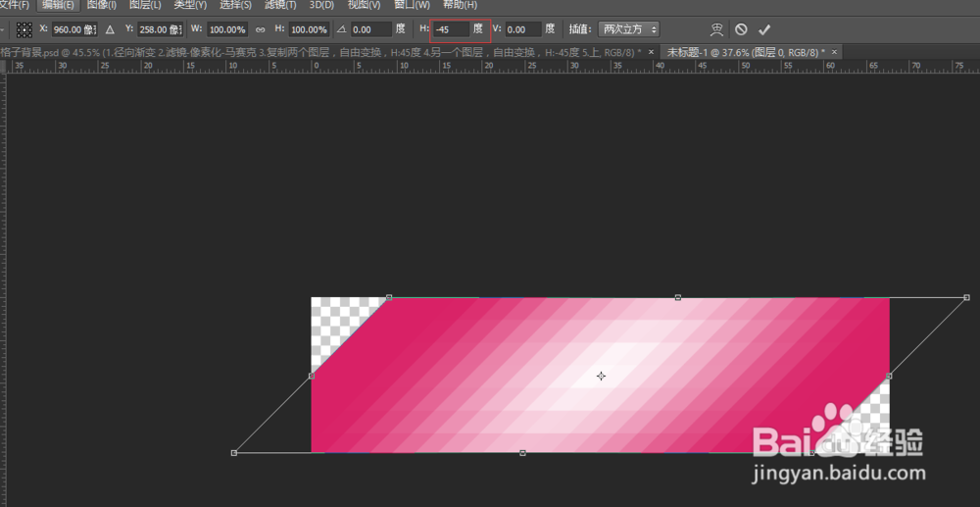Click the top-middle transform handle

pyautogui.click(x=677, y=297)
